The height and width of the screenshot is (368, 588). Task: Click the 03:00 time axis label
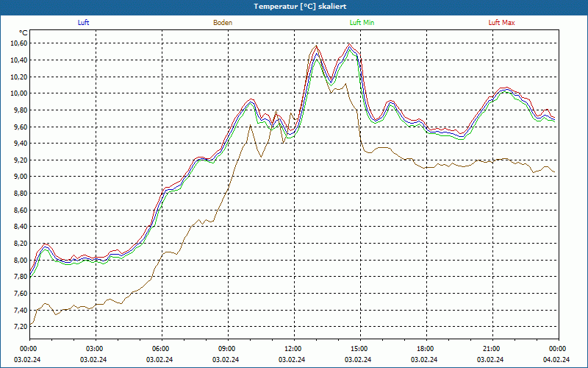[x=96, y=349]
